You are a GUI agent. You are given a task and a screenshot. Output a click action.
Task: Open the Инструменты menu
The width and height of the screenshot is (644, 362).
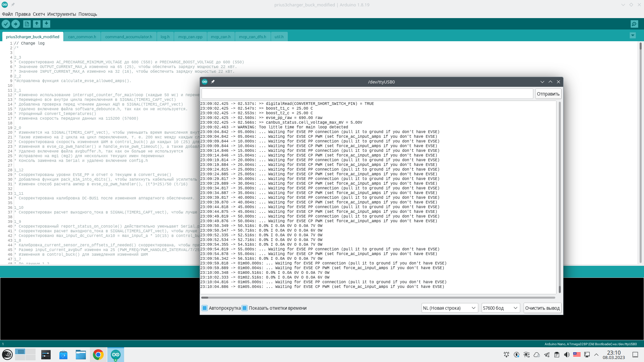coord(61,14)
